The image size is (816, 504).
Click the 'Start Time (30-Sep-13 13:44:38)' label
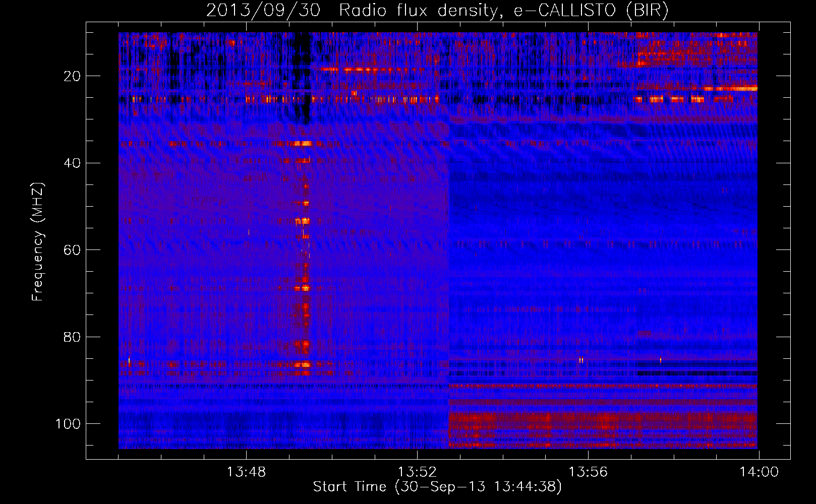point(437,487)
